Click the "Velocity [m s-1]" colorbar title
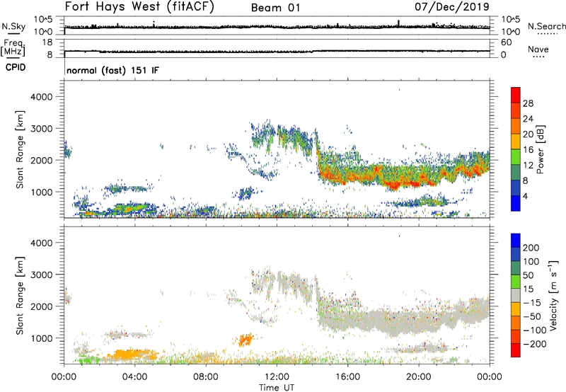The height and width of the screenshot is (392, 566). 553,295
